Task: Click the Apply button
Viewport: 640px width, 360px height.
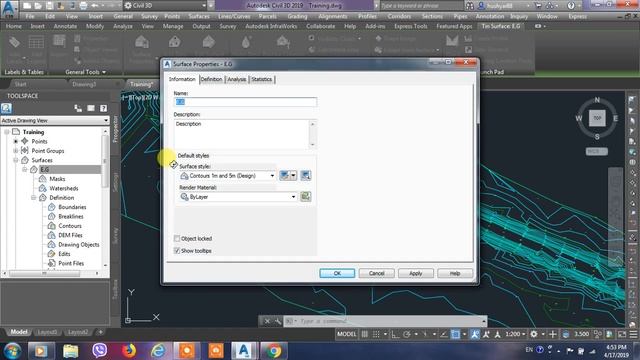Action: pyautogui.click(x=416, y=273)
